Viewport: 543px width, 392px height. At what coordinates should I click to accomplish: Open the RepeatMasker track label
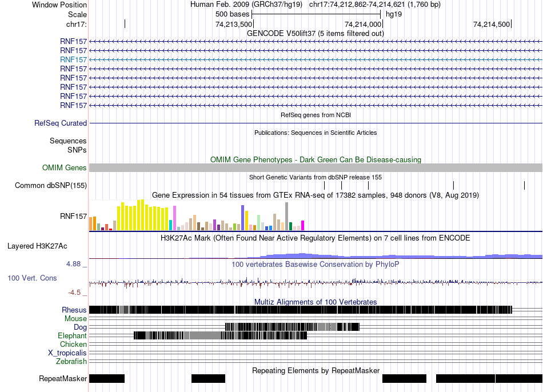[x=63, y=378]
